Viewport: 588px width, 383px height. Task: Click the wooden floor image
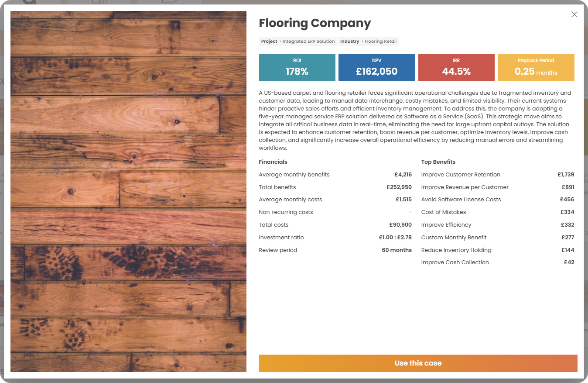pyautogui.click(x=128, y=191)
